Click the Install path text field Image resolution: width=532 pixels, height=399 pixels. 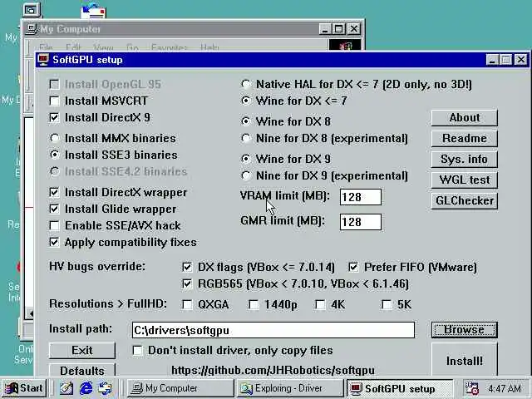273,330
